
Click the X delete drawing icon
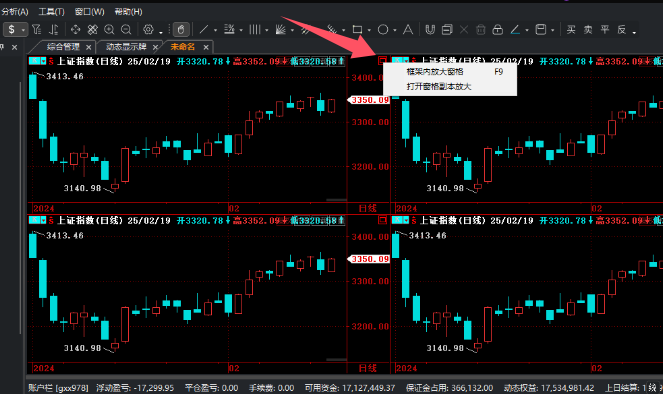coord(464,30)
